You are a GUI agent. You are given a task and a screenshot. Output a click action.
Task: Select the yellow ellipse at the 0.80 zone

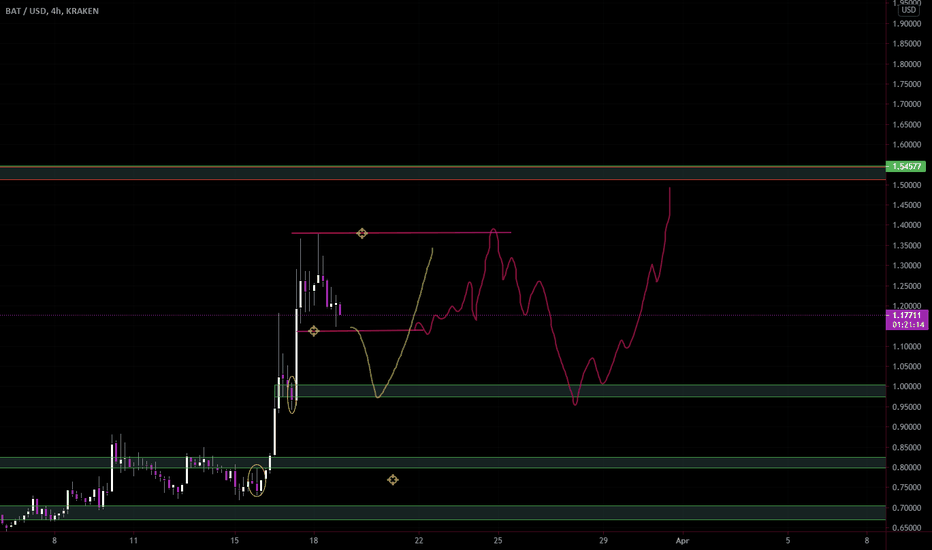[x=257, y=480]
